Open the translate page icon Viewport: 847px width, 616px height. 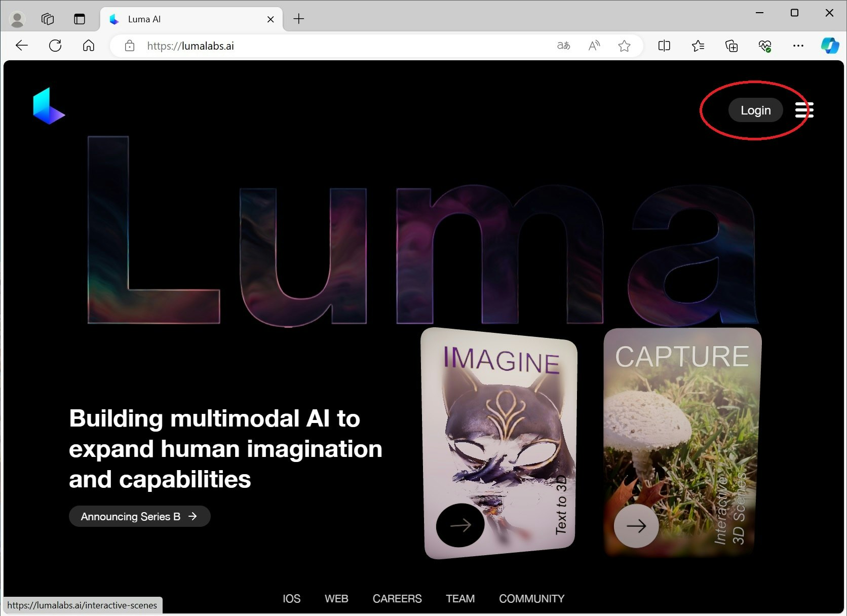564,46
